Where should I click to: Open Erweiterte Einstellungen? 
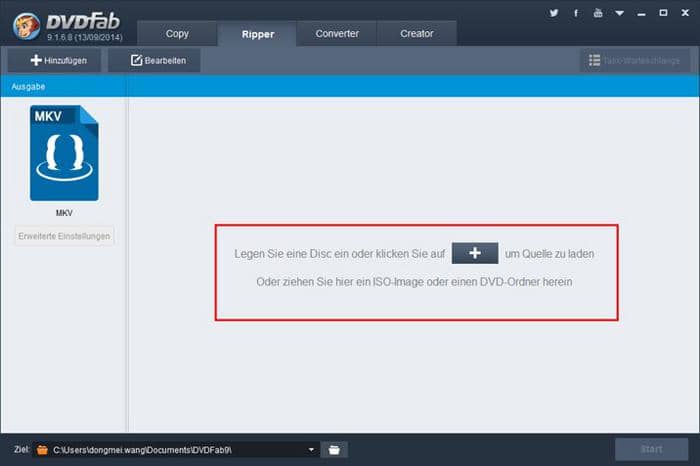tap(64, 236)
